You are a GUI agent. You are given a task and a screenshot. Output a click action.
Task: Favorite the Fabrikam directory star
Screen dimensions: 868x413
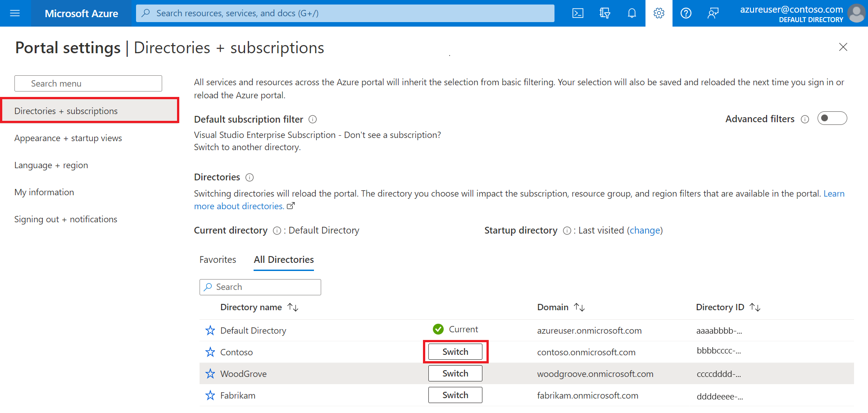click(x=210, y=395)
